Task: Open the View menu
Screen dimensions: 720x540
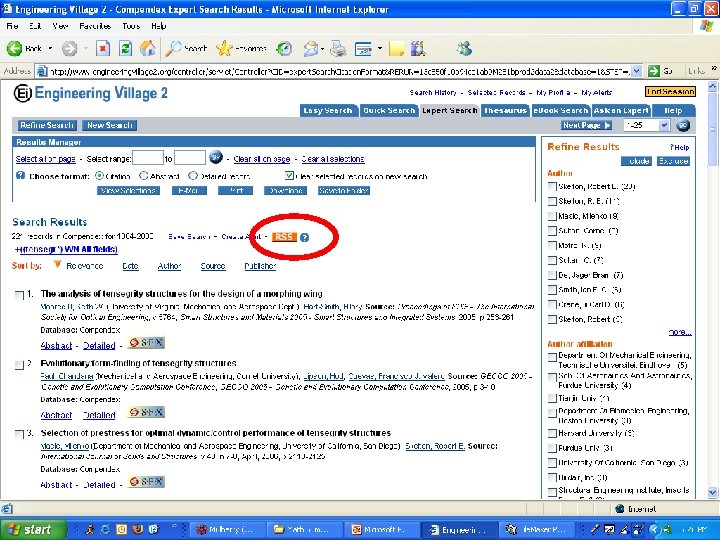Action: click(x=60, y=26)
